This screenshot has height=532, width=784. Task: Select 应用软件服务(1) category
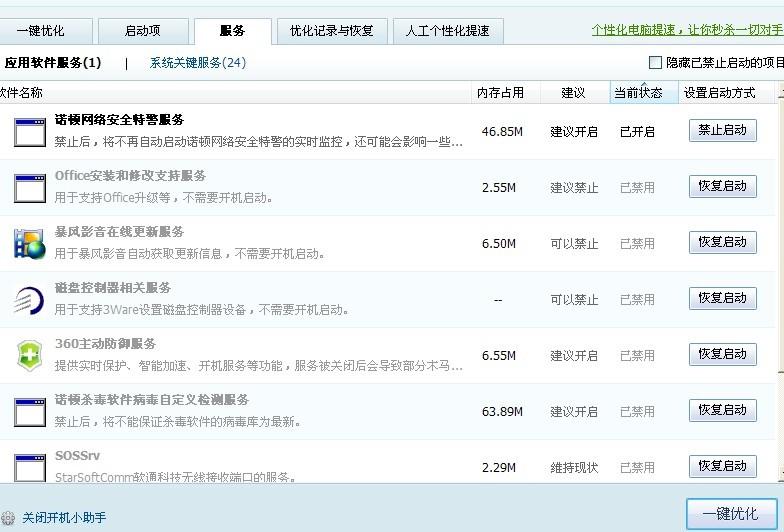click(53, 62)
